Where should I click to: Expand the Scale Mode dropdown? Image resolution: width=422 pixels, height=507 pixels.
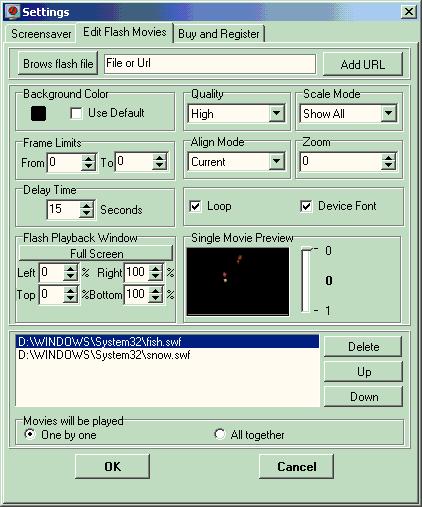pos(389,113)
